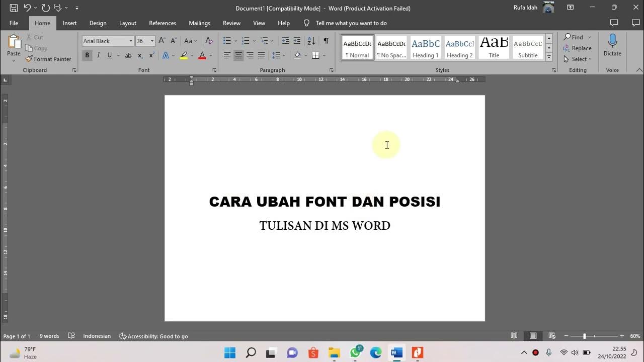Increase paragraph indent
The width and height of the screenshot is (644, 362).
click(297, 41)
